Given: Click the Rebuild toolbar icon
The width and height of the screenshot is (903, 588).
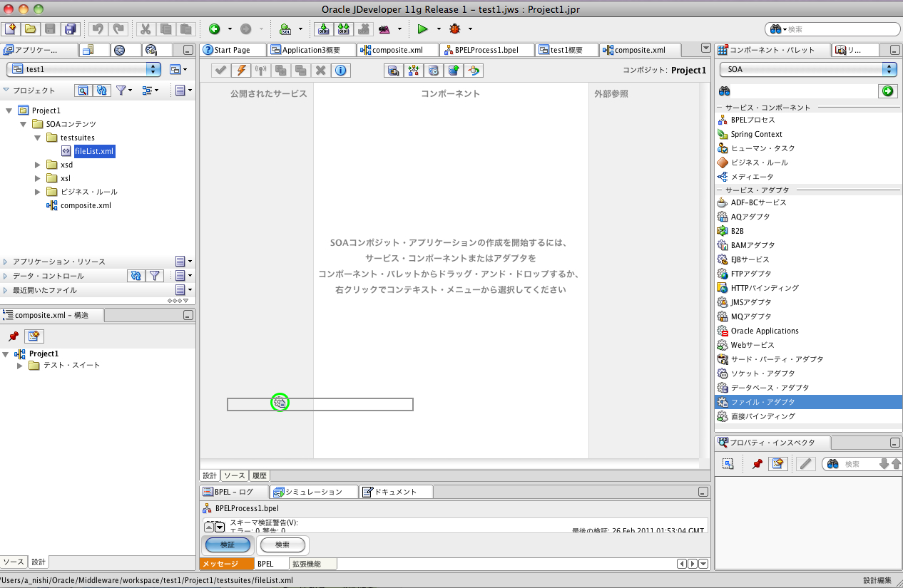Looking at the screenshot, I should [x=344, y=29].
